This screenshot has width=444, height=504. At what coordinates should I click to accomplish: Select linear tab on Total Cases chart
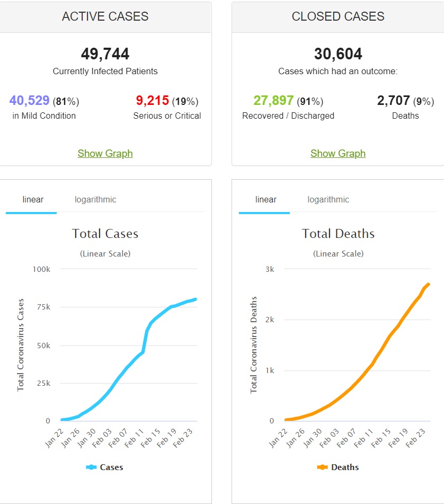point(33,200)
